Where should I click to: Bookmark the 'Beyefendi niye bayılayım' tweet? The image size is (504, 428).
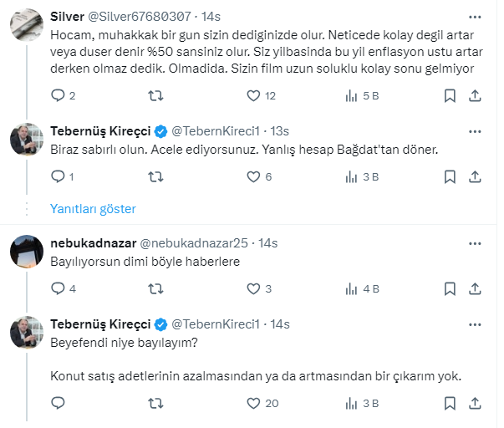tap(450, 403)
